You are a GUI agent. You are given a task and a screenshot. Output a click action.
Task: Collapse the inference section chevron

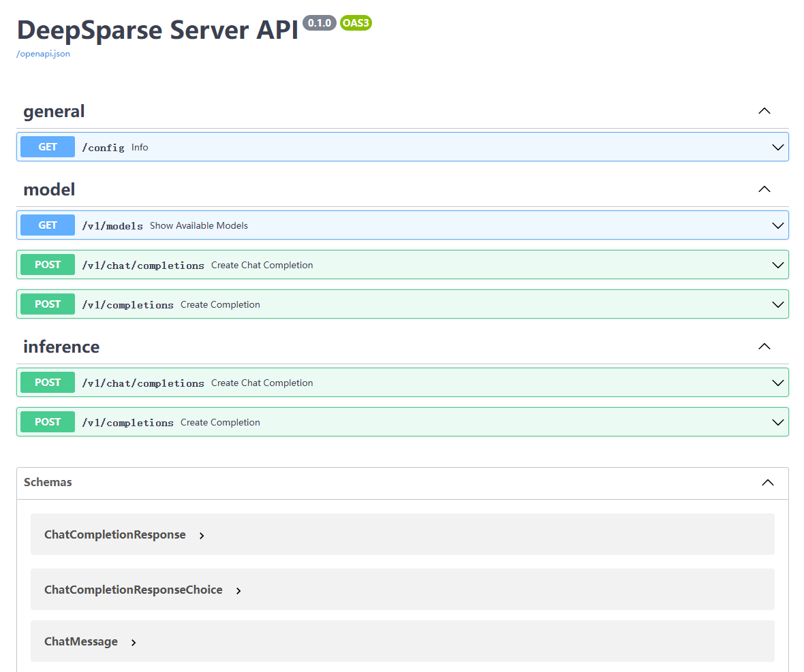pos(764,347)
